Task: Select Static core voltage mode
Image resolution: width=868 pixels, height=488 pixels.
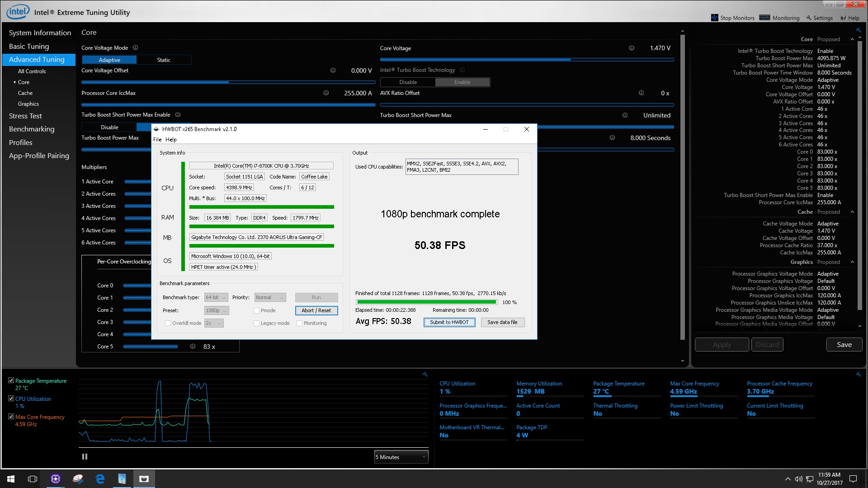Action: [x=164, y=60]
